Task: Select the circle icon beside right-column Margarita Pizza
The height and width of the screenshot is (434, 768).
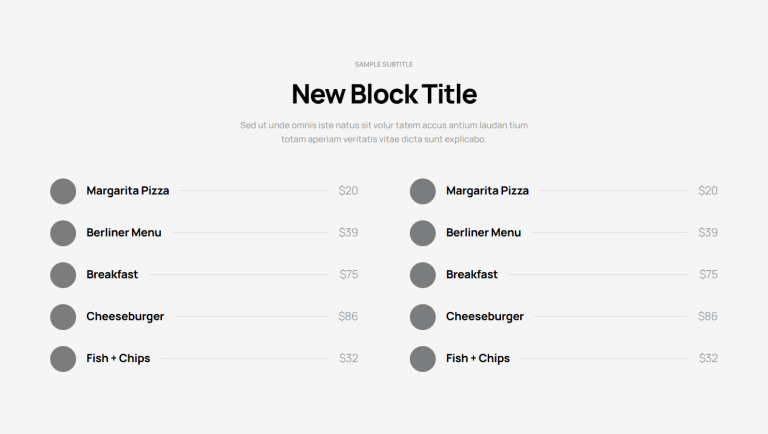Action: pos(423,191)
